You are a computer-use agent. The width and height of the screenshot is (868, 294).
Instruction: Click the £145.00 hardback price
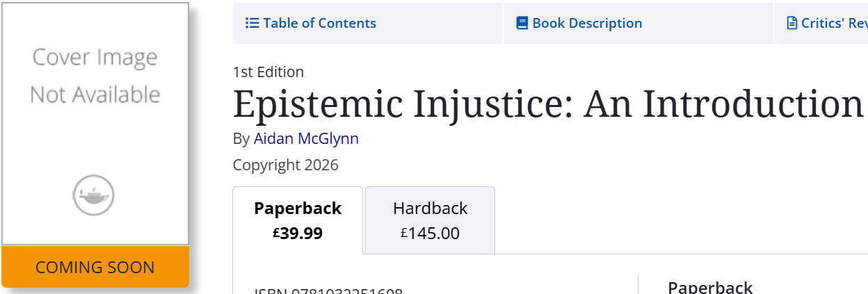coord(430,234)
